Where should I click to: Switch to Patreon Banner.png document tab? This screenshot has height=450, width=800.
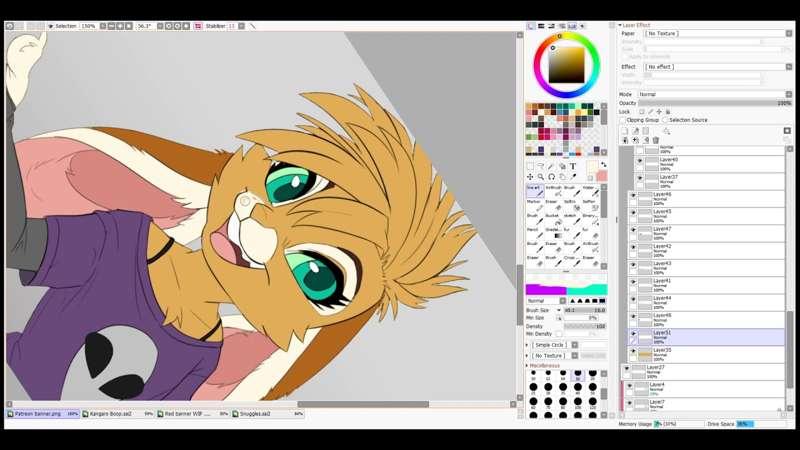tap(43, 414)
